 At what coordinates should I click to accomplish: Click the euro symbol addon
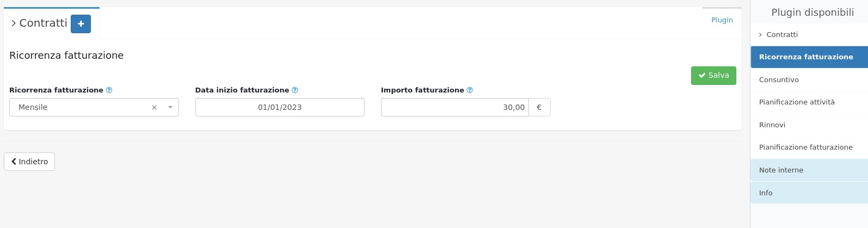pos(539,108)
